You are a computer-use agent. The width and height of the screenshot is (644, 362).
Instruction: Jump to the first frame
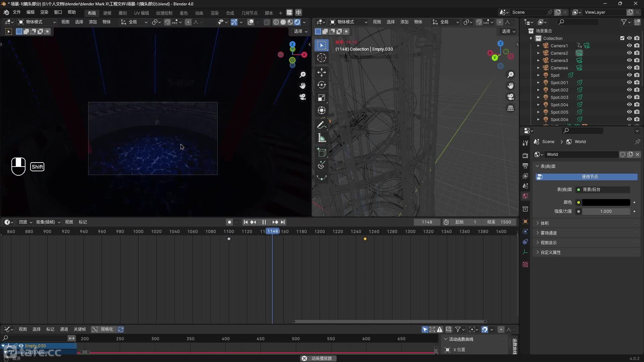click(x=246, y=222)
